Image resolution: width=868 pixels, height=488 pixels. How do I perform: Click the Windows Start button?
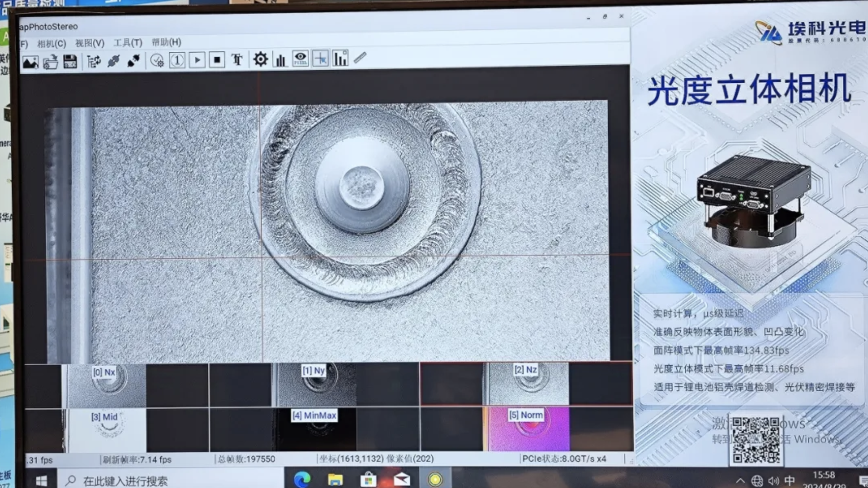(41, 481)
